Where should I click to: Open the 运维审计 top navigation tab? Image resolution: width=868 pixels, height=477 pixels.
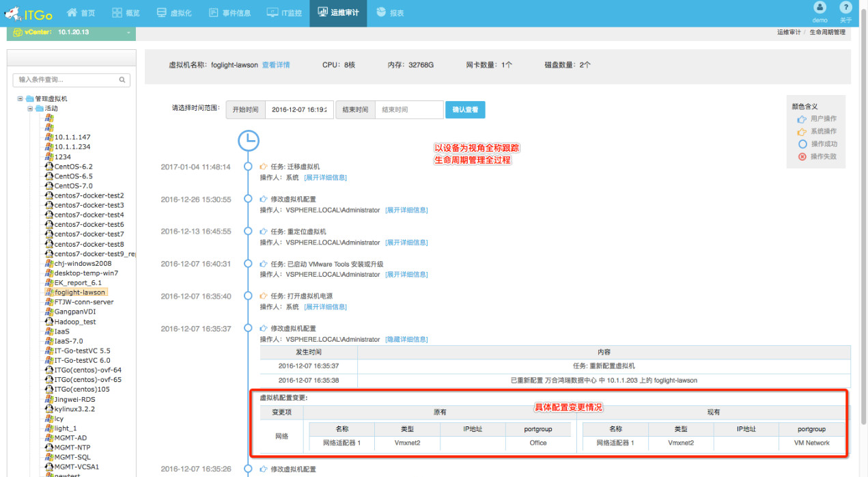pos(338,13)
